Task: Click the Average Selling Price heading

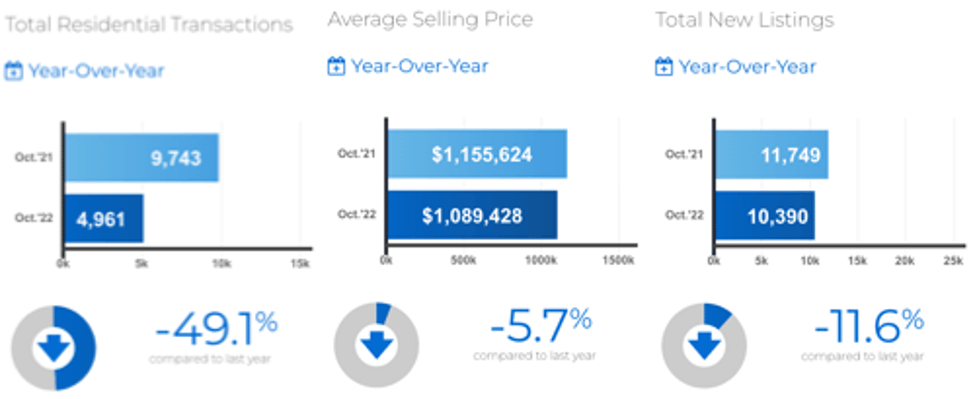Action: coord(430,19)
